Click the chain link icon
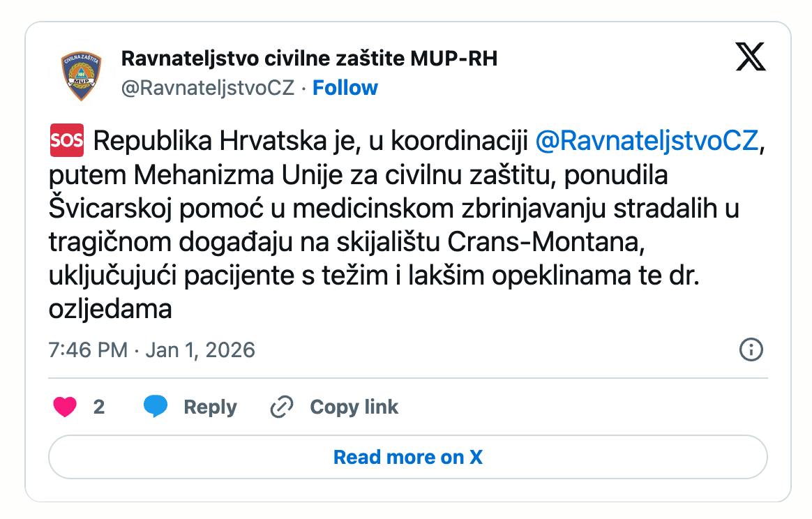 pyautogui.click(x=281, y=407)
